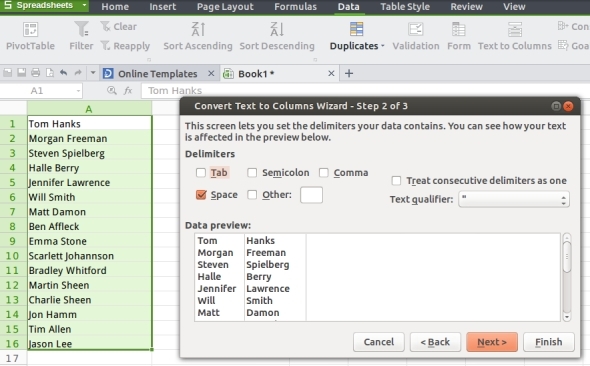Screen dimensions: 590x366
Task: Enable the Tab delimiter checkbox
Action: coord(201,173)
